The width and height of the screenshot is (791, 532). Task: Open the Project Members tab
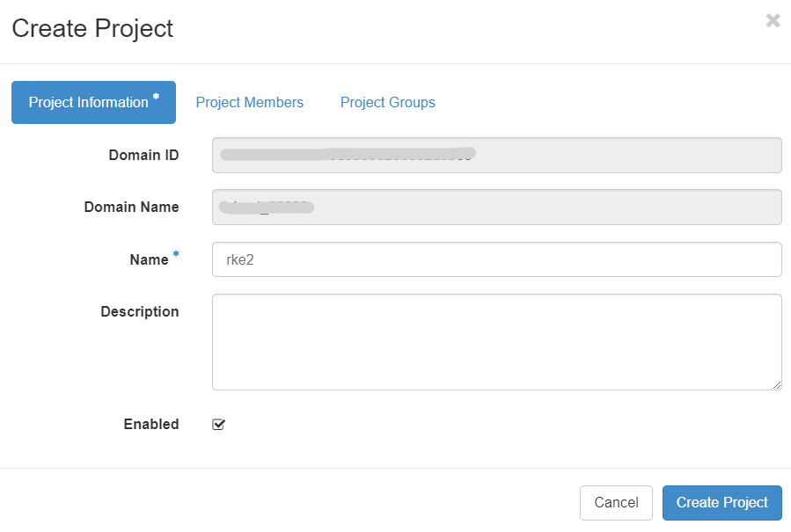tap(249, 102)
